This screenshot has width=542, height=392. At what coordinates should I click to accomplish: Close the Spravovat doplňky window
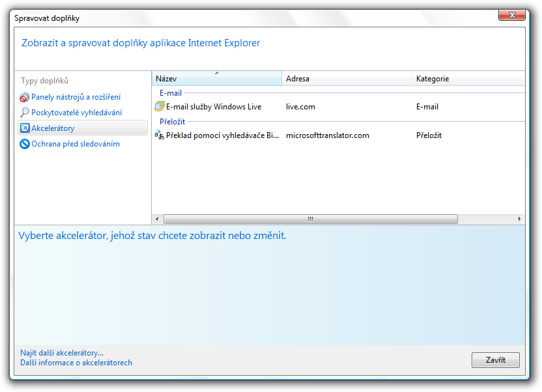pos(512,15)
